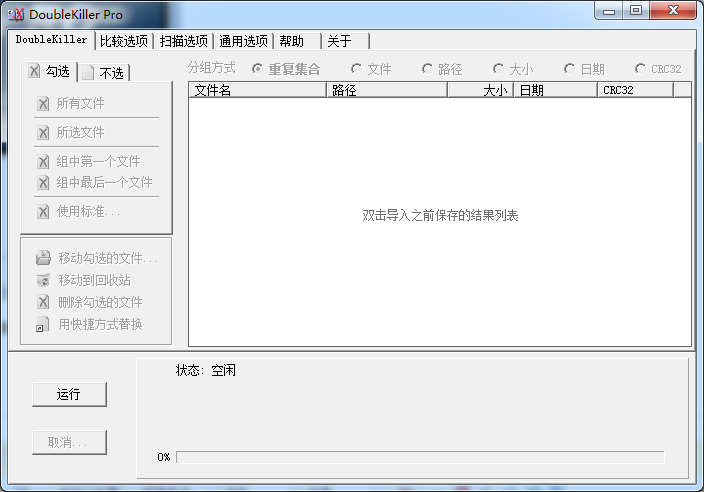
Task: Click 组中最后一个文件 option
Action: [105, 182]
